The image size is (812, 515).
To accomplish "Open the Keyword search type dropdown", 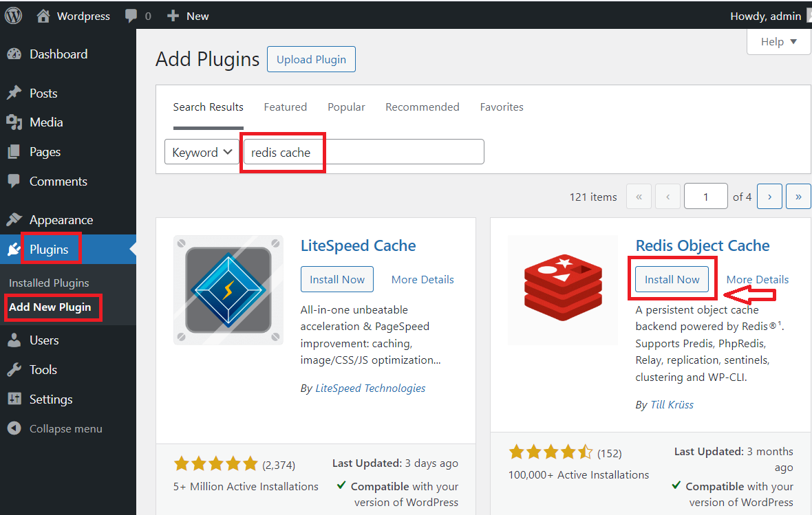I will tap(202, 152).
